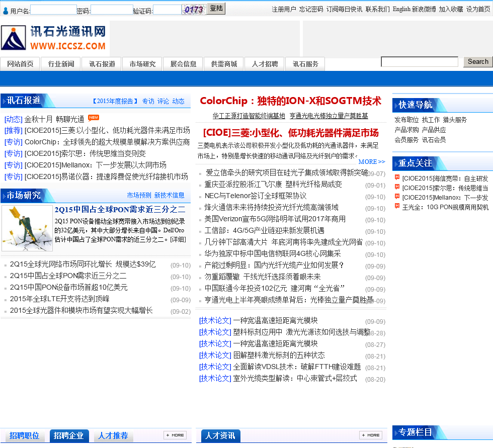Open 新技术信息 link
This screenshot has height=448, width=493.
[169, 196]
